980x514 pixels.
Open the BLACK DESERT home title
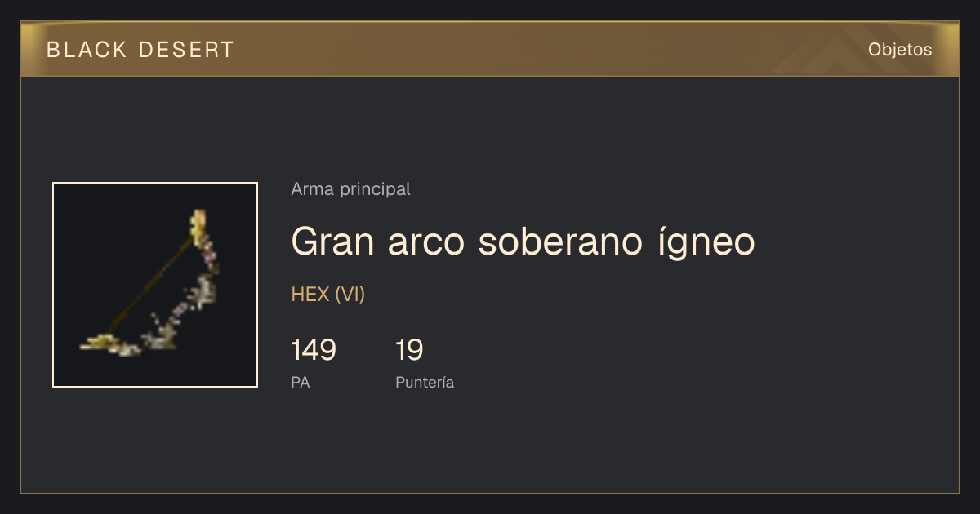pos(140,50)
